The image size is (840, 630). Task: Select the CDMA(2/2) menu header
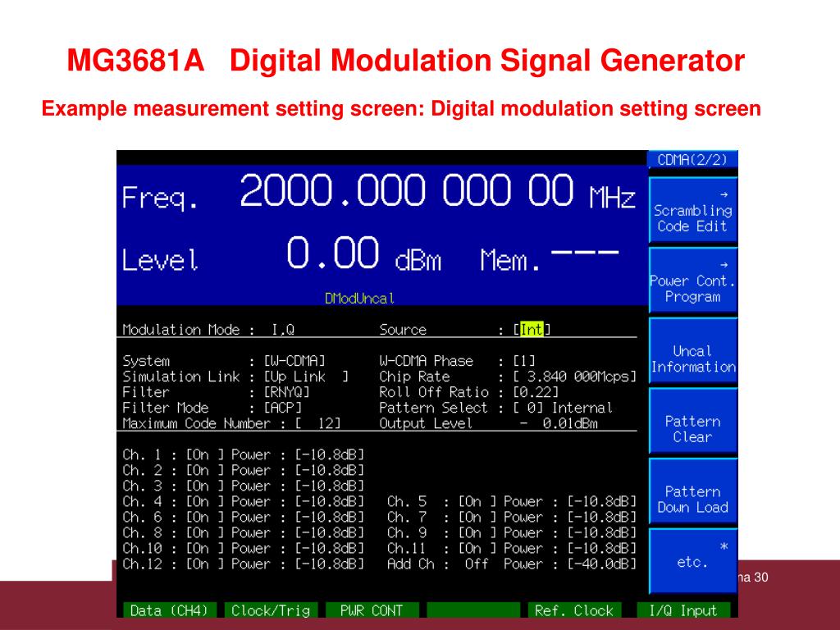point(692,160)
